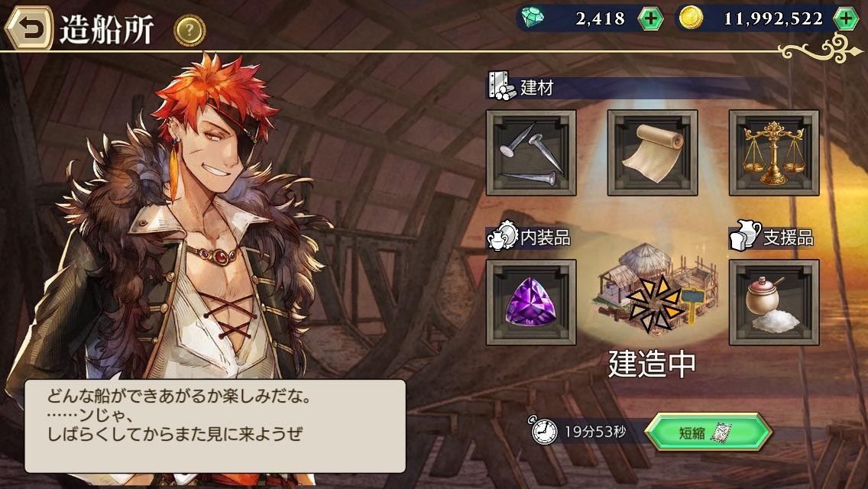868x489 pixels.
Task: Click the 支援品 section label
Action: 789,238
